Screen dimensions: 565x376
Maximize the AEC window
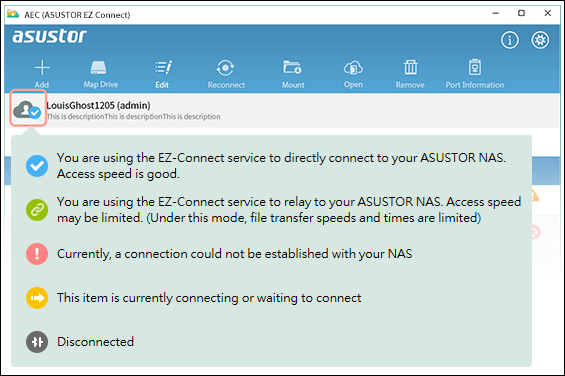click(521, 13)
